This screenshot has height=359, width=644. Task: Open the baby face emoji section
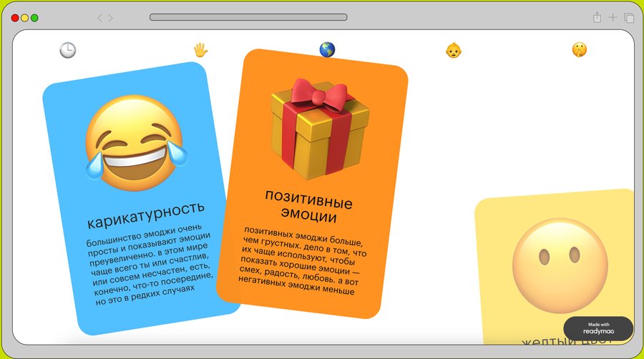pos(454,51)
